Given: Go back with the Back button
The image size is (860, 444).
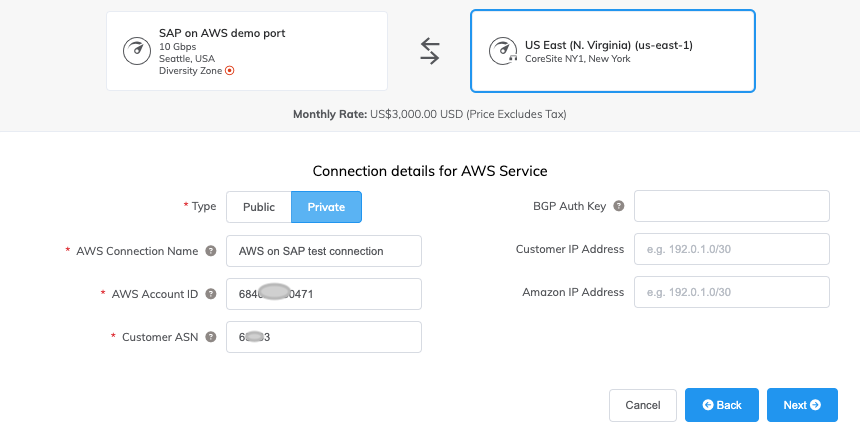Looking at the screenshot, I should tap(722, 405).
